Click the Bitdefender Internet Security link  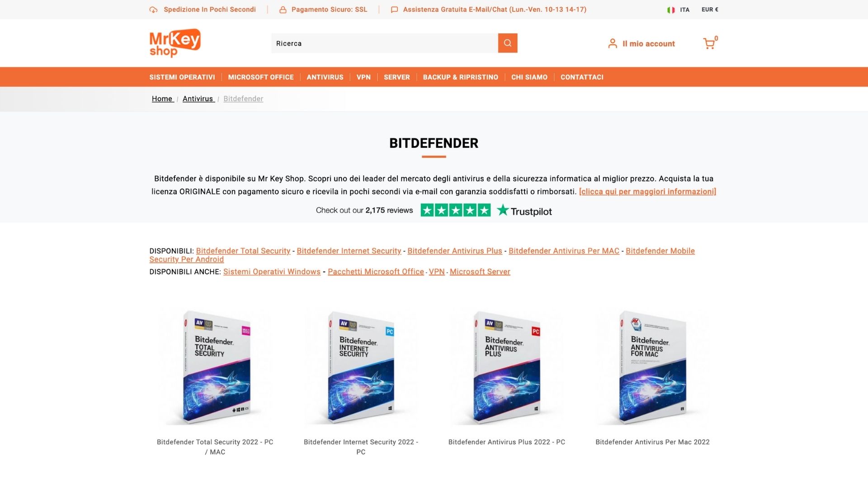[x=349, y=251]
